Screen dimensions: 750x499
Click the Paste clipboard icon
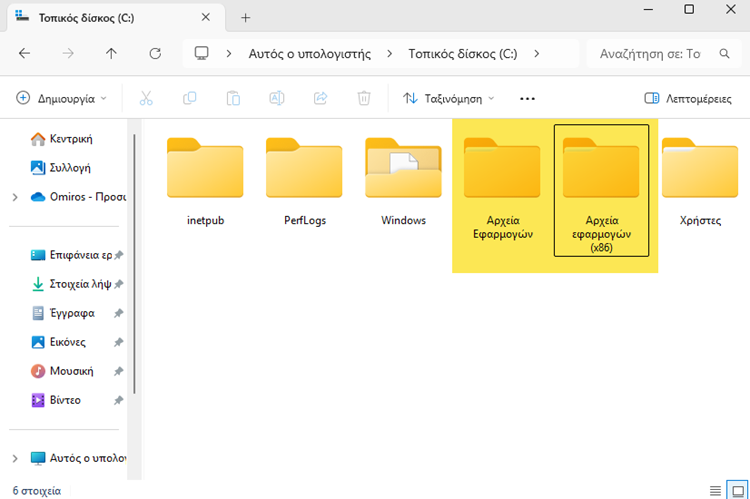[x=233, y=98]
